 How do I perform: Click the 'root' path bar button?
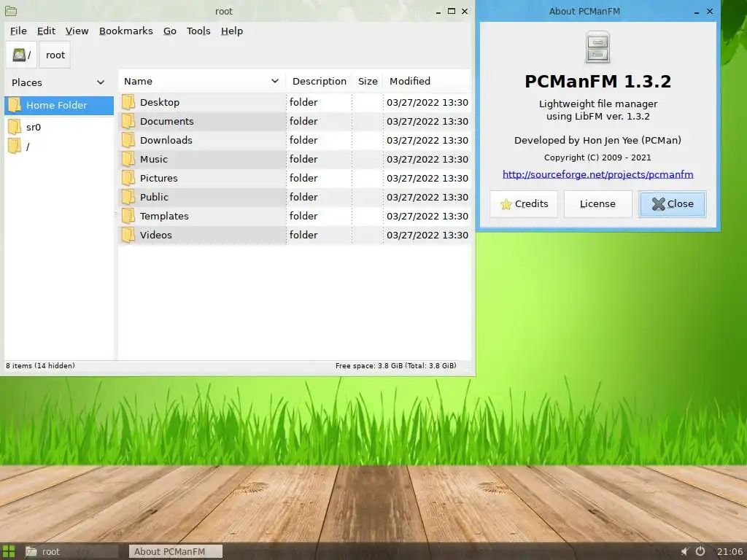tap(55, 55)
